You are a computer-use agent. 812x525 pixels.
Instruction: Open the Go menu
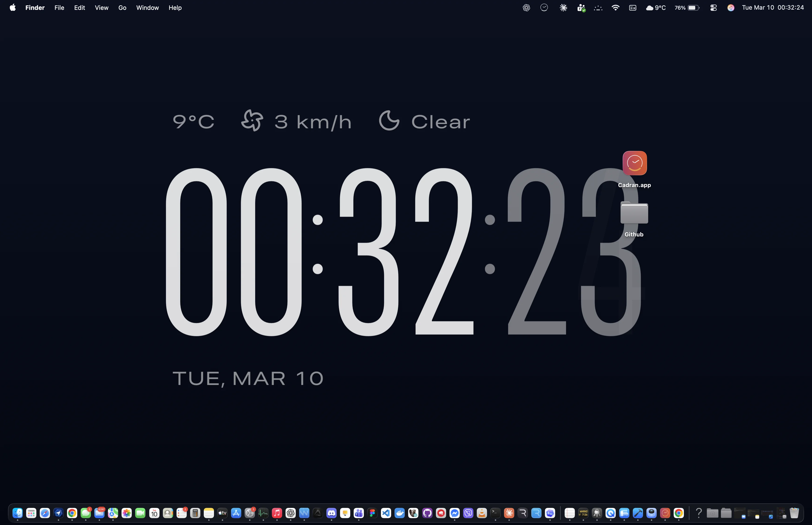point(122,8)
